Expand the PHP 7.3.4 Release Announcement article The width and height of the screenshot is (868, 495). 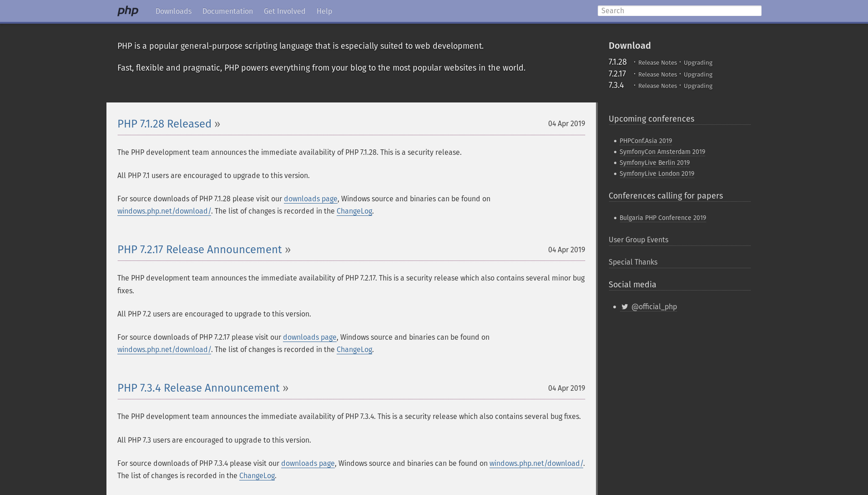click(x=198, y=388)
